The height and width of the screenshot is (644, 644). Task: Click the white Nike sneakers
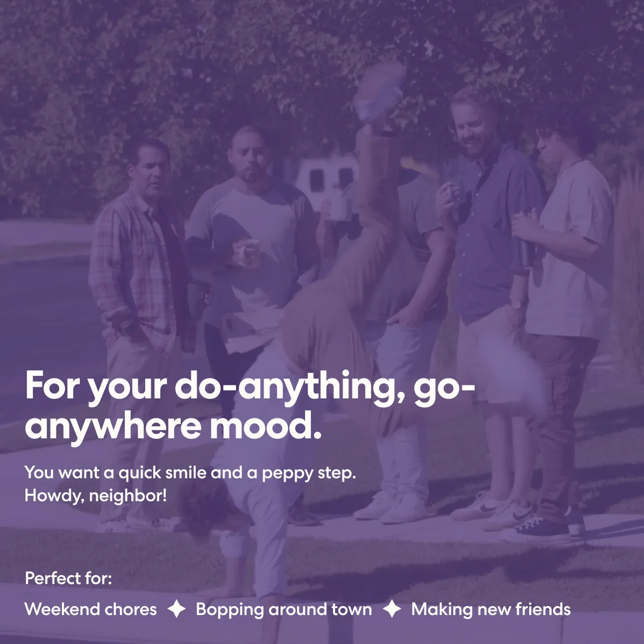[494, 511]
